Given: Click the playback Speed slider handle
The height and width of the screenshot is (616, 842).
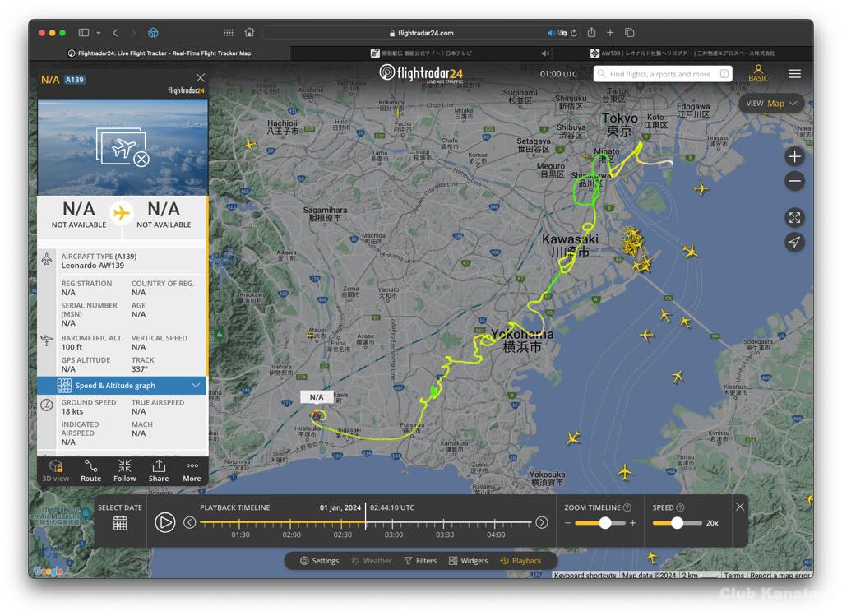Looking at the screenshot, I should 678,523.
